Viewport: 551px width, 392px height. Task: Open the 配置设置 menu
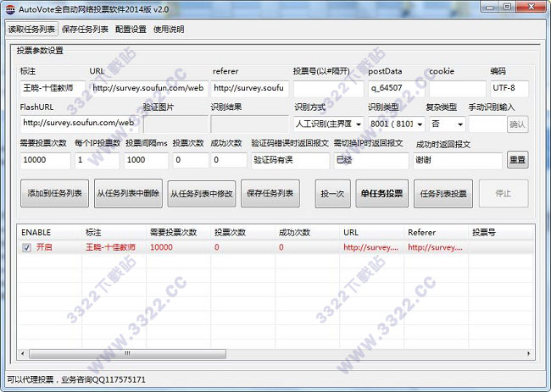[x=131, y=30]
